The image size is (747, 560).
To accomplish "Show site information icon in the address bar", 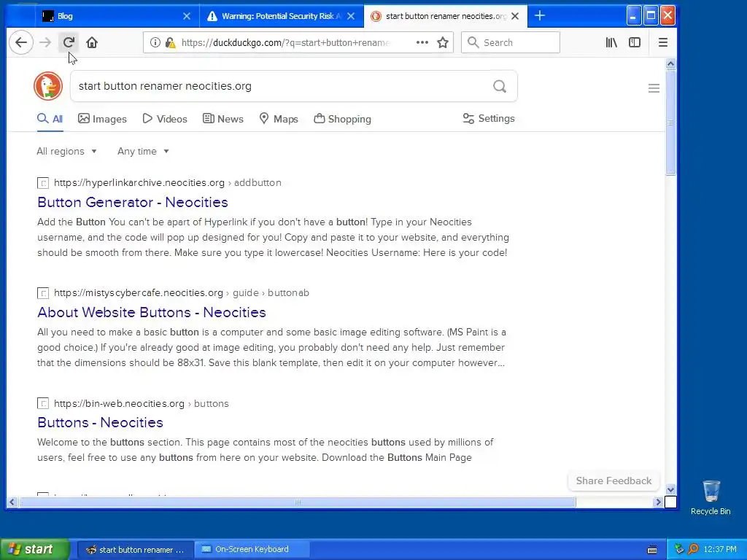I will click(155, 42).
